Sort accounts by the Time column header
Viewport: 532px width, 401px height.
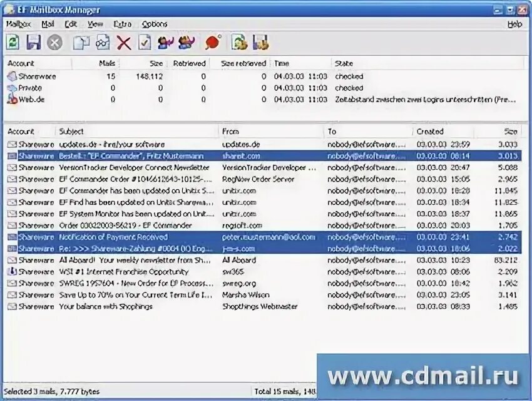[300, 63]
